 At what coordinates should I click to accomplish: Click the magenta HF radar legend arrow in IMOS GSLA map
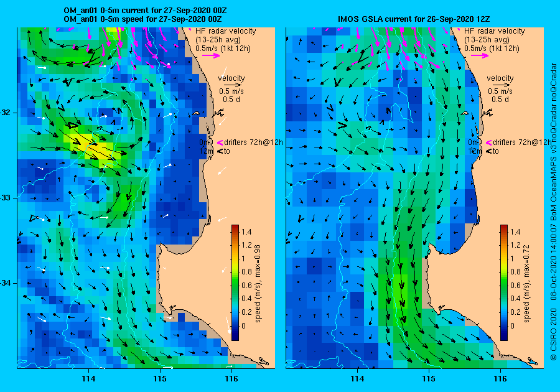click(480, 55)
